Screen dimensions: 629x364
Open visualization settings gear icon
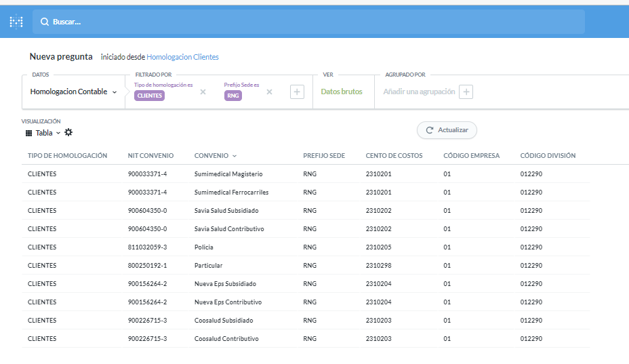[68, 133]
